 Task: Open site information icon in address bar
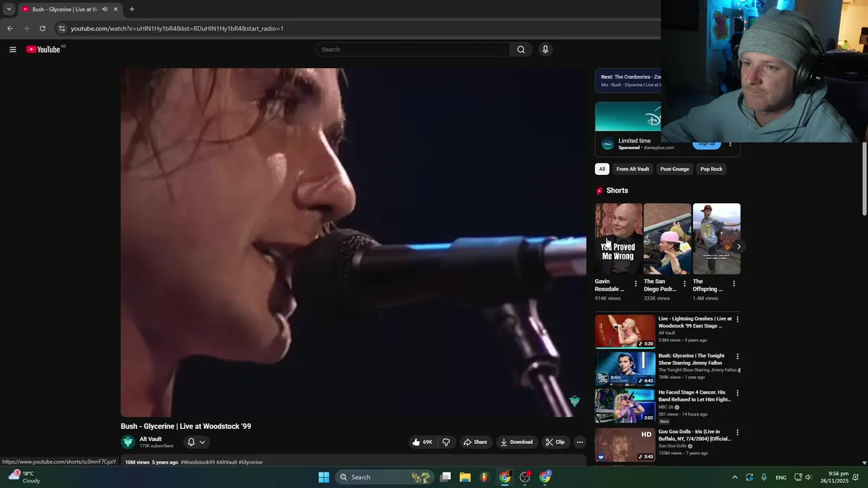62,28
